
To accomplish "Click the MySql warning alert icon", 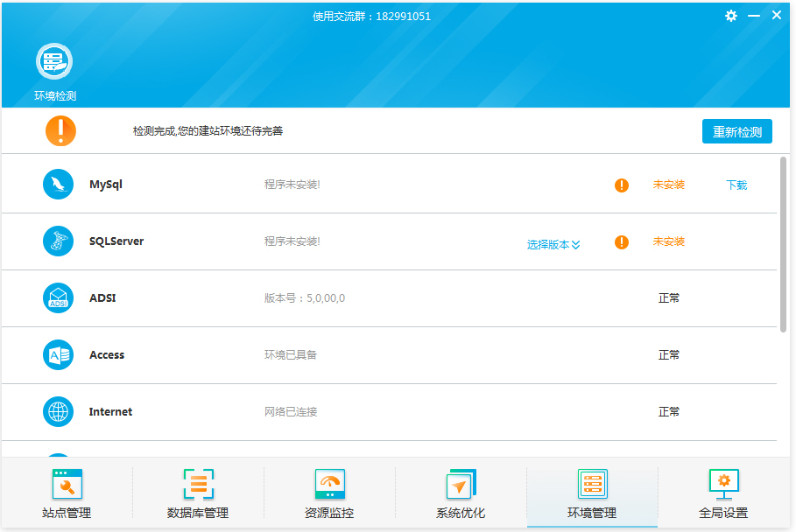I will (x=621, y=185).
